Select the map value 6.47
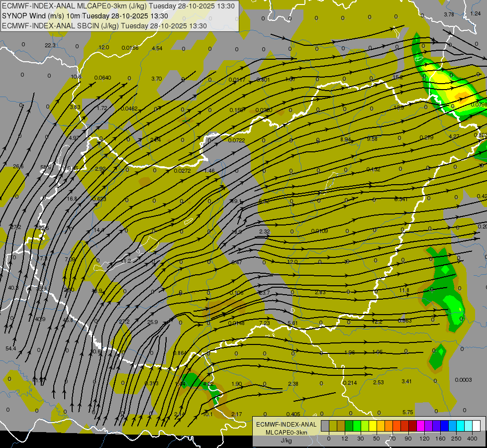Screen dimensions: 487x448 click(237, 262)
